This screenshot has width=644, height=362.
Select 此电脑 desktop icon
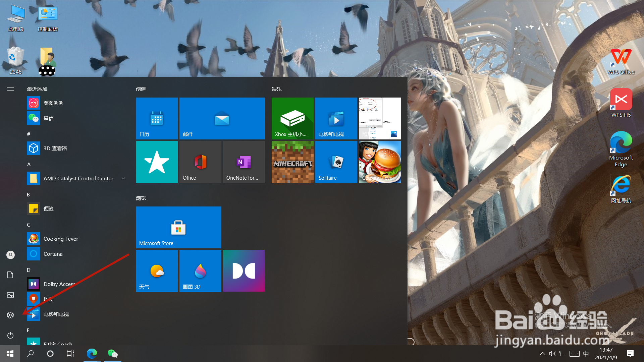point(16,18)
